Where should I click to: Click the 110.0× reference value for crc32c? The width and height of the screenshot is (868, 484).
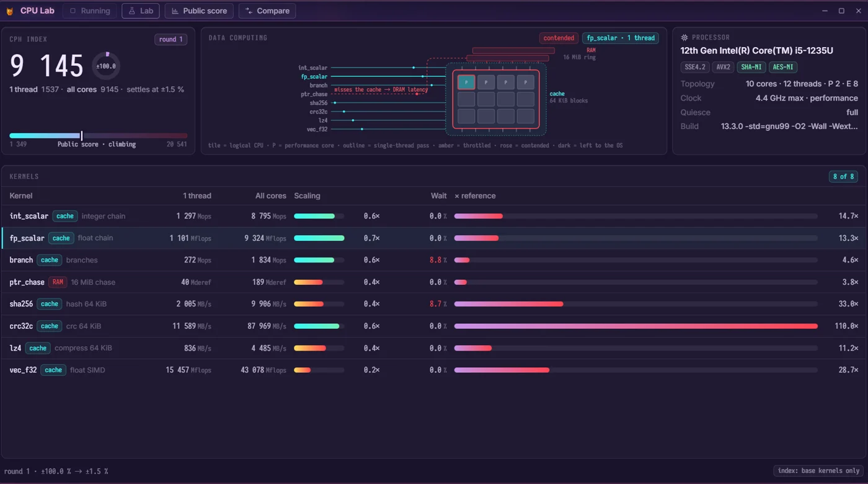tap(846, 326)
